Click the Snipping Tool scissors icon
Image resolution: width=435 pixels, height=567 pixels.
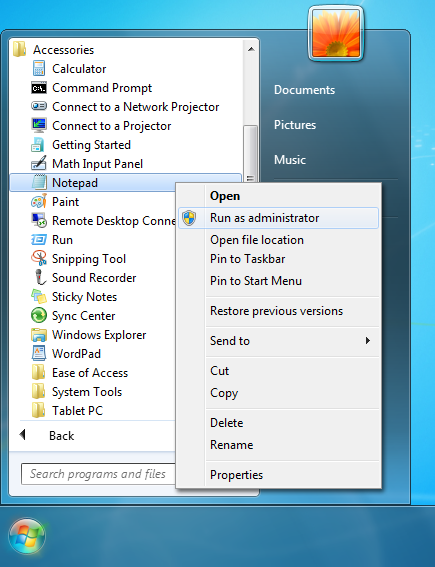coord(39,258)
